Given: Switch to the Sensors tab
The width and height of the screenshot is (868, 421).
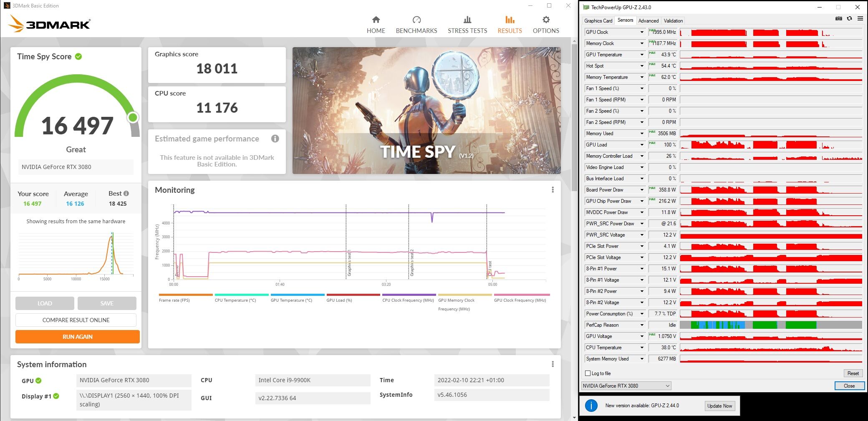Looking at the screenshot, I should (x=625, y=20).
